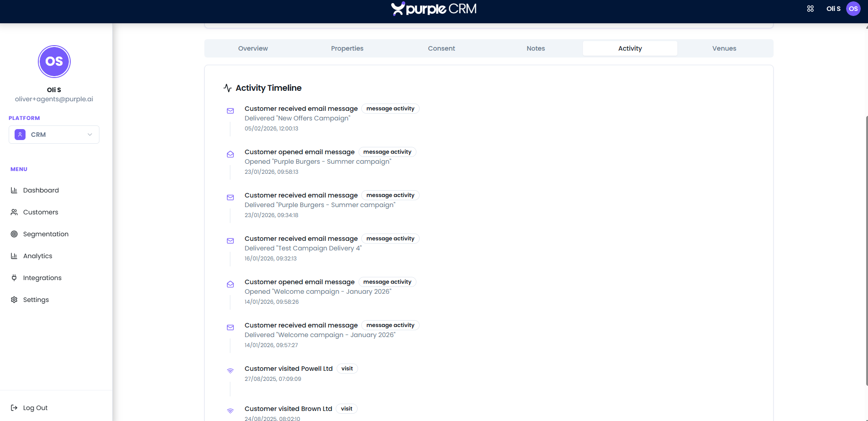Open Integrations in the sidebar

(42, 278)
